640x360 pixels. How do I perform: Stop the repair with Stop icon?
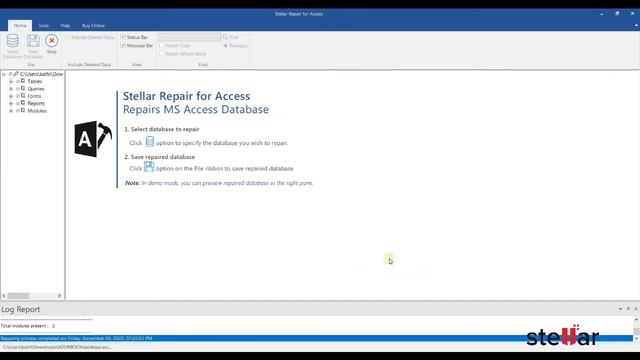click(x=51, y=40)
